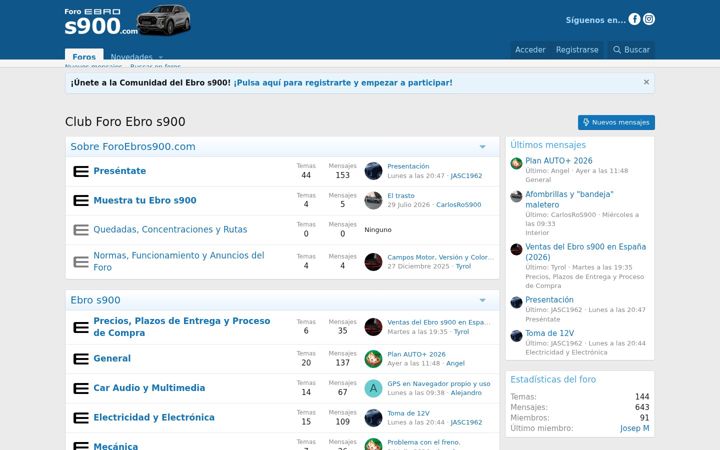The height and width of the screenshot is (450, 720).
Task: Dismiss the registration notice banner
Action: [x=646, y=82]
